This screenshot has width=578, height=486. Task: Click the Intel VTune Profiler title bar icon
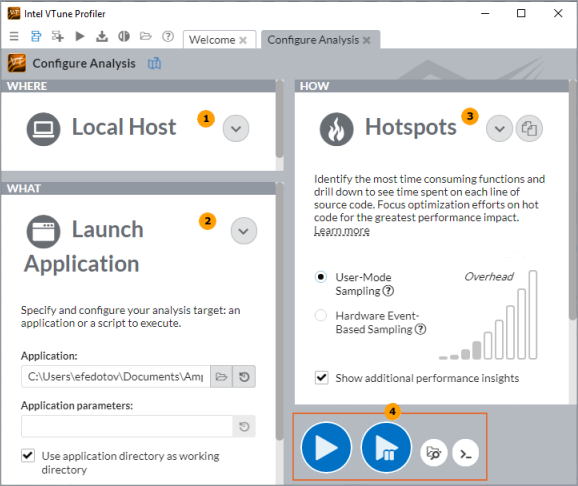(x=14, y=13)
